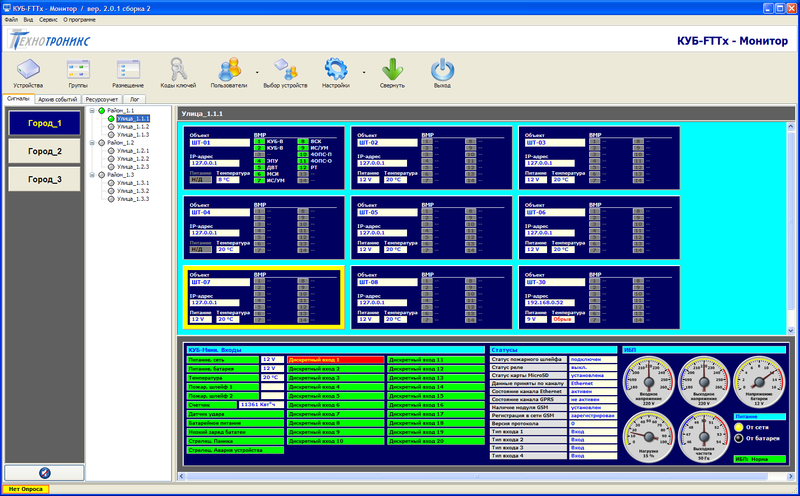Switch to the Лог tab

tap(134, 100)
